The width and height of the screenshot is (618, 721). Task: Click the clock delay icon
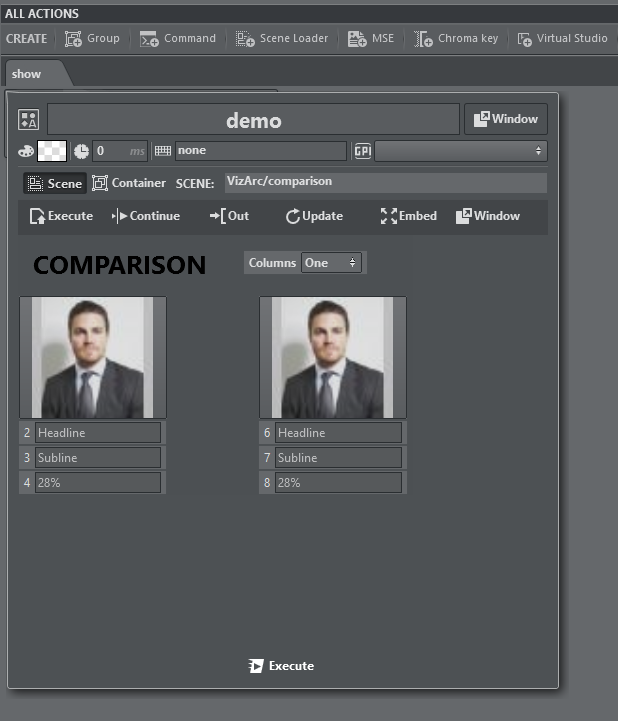click(81, 151)
